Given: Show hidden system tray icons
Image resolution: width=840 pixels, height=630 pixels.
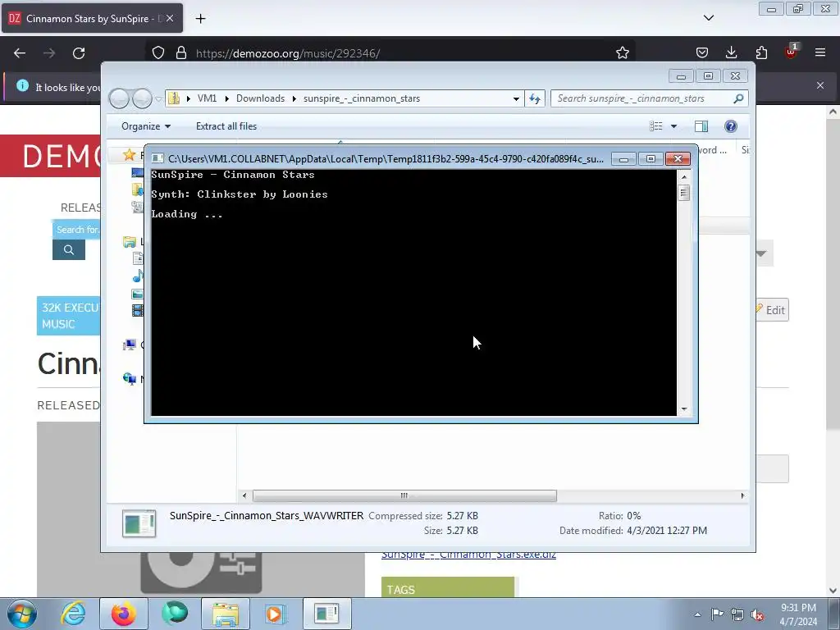Looking at the screenshot, I should tap(697, 614).
